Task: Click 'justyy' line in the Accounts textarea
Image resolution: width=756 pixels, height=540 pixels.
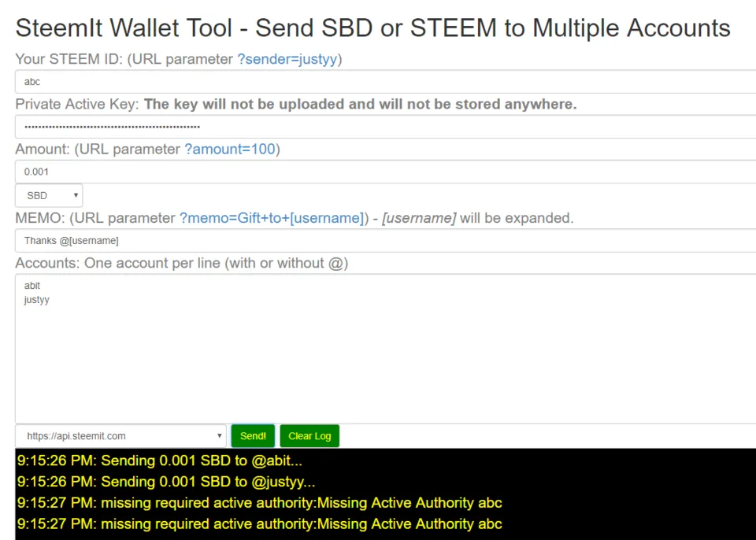Action: [37, 300]
